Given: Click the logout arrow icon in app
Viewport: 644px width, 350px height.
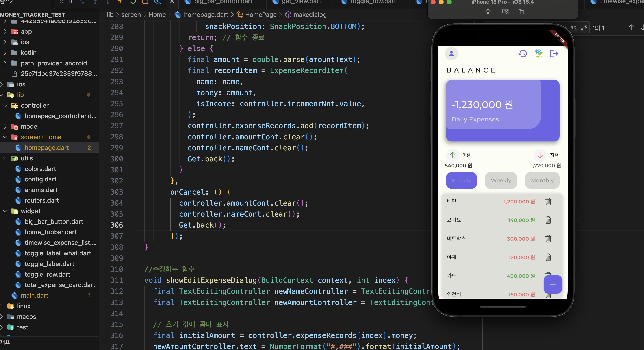Looking at the screenshot, I should click(x=554, y=54).
